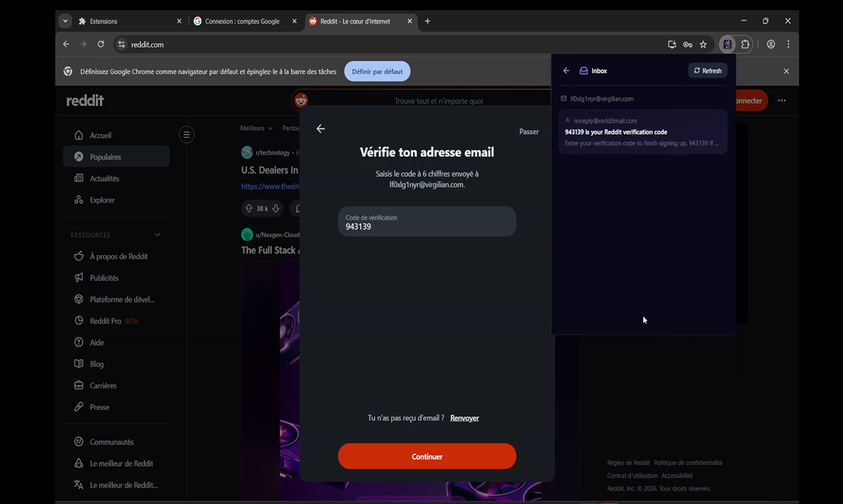
Task: Switch to Connexion : comptes Google tab
Action: point(245,21)
